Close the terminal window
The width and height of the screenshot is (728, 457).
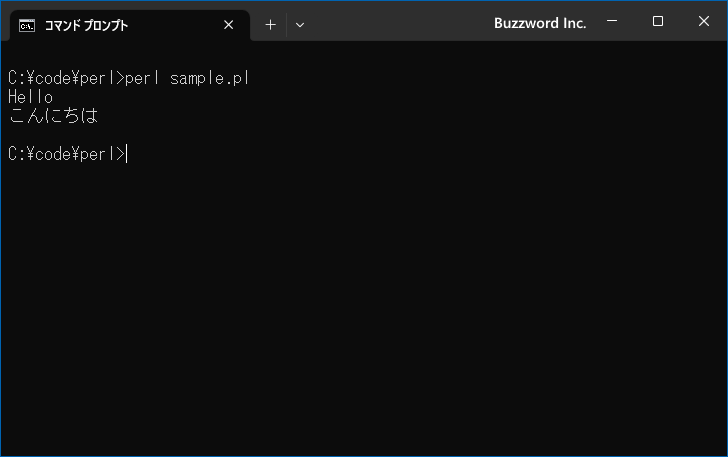pyautogui.click(x=703, y=21)
